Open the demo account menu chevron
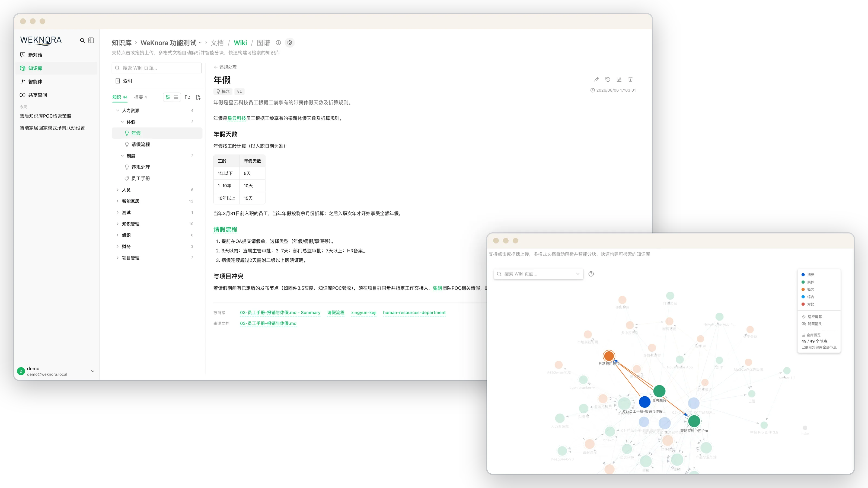This screenshot has height=488, width=868. [x=93, y=371]
